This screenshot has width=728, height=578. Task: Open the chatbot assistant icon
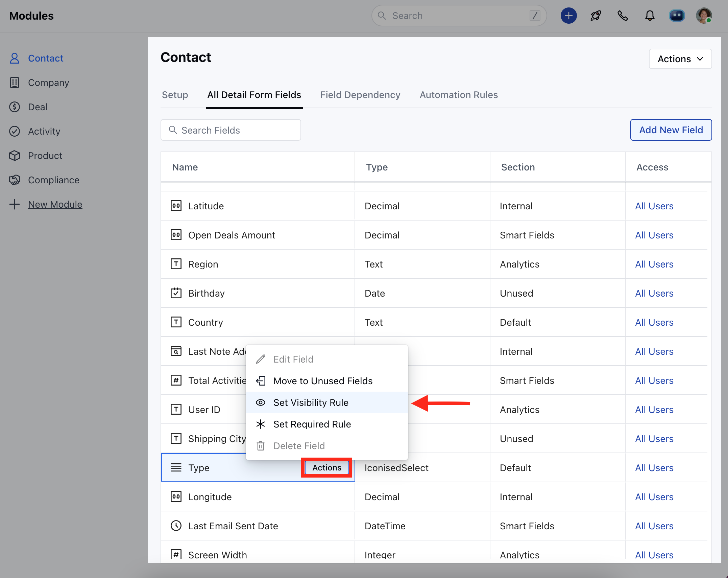[677, 16]
